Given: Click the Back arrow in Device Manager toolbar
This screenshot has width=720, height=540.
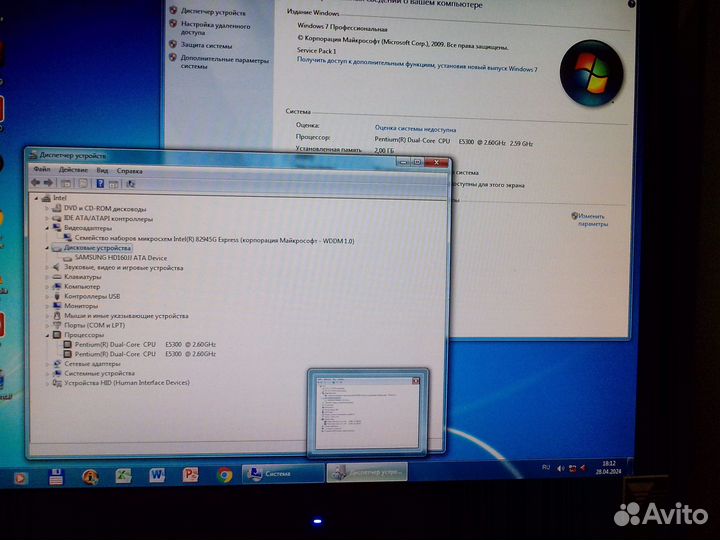Looking at the screenshot, I should (x=35, y=182).
